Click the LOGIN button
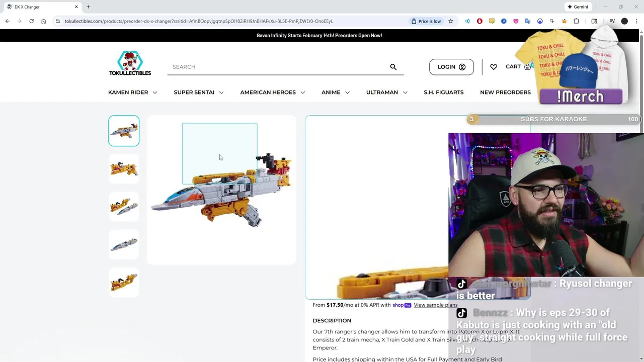Screen dimensions: 644x362 [451, 67]
